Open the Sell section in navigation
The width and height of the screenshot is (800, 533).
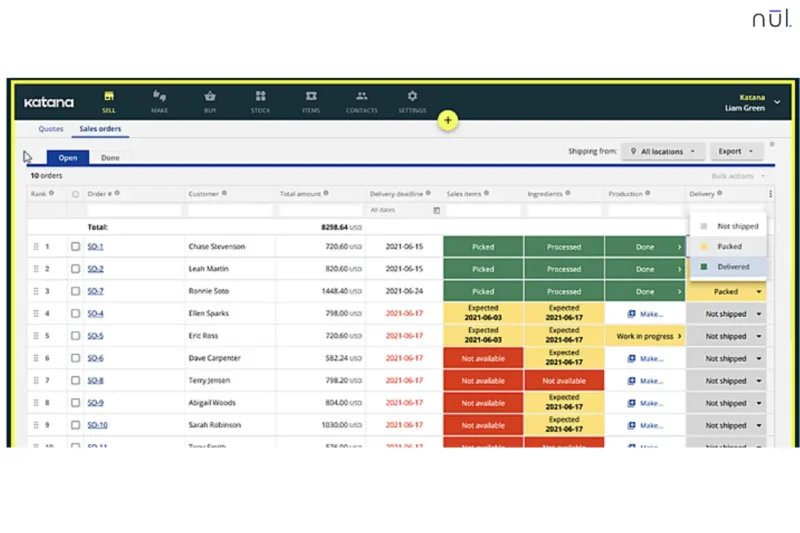tap(109, 101)
